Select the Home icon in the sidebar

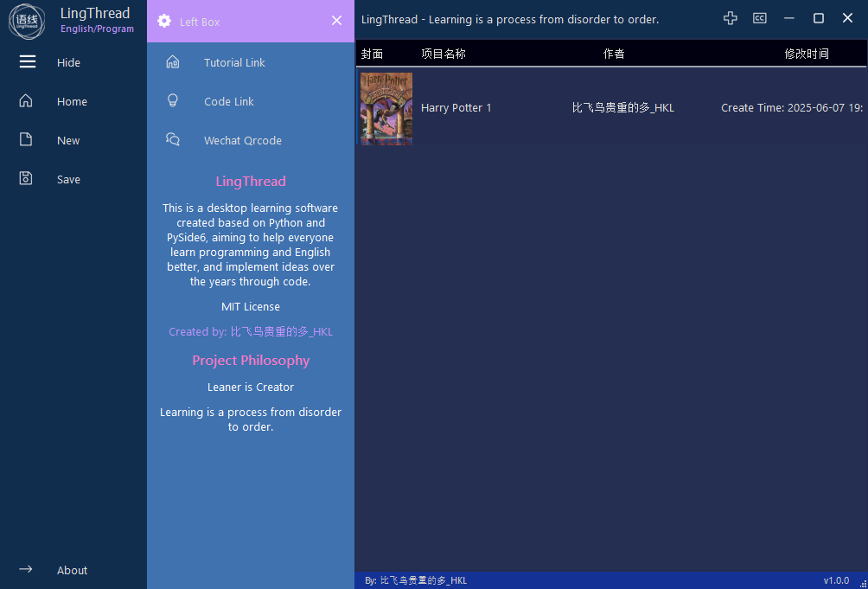(27, 100)
